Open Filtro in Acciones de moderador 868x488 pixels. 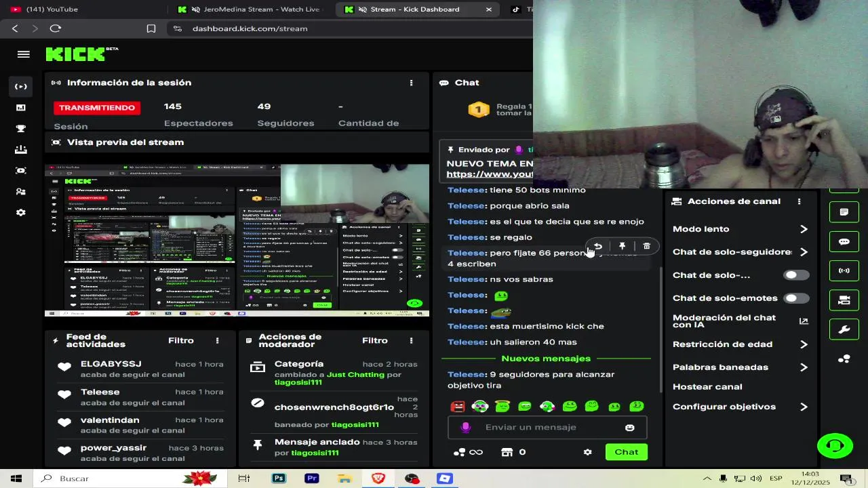click(x=375, y=341)
